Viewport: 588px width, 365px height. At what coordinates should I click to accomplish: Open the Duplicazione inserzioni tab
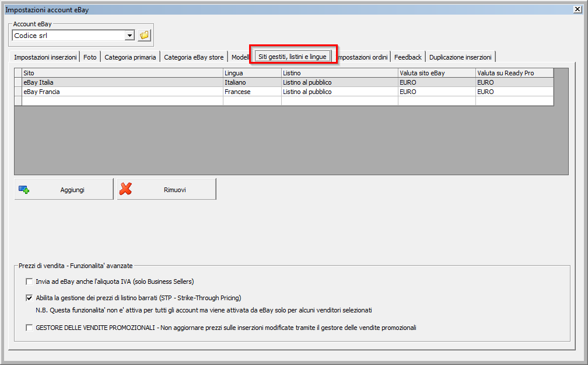[x=460, y=57]
